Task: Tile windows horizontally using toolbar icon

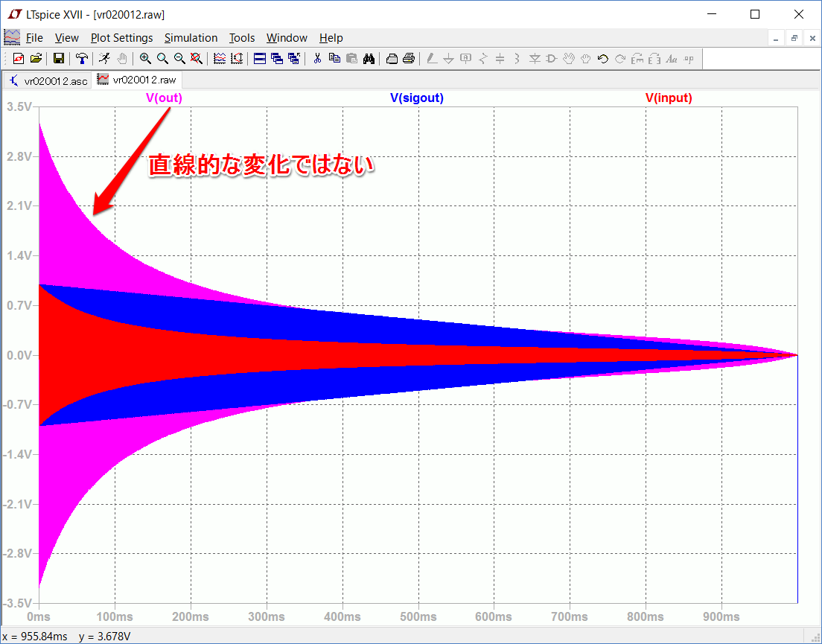Action: [260, 58]
